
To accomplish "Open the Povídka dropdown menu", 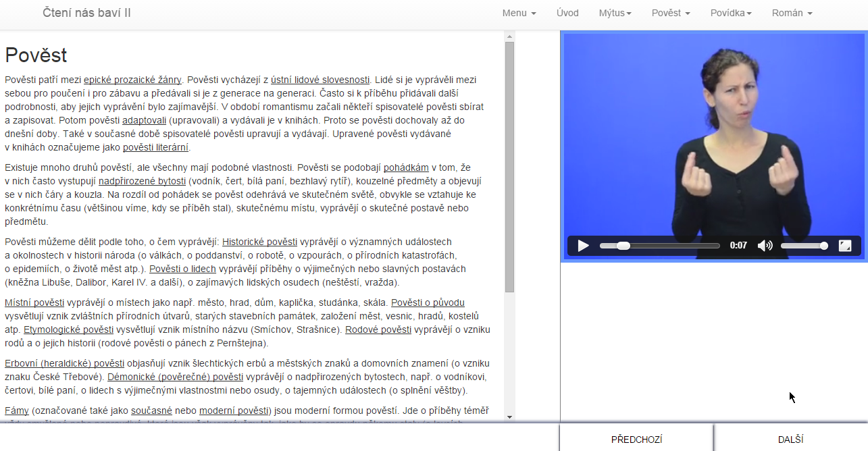I will (731, 14).
